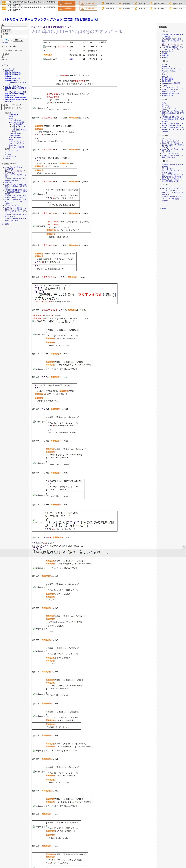Click the wiki logo icon in the header
The image size is (186, 868).
click(x=4, y=3)
